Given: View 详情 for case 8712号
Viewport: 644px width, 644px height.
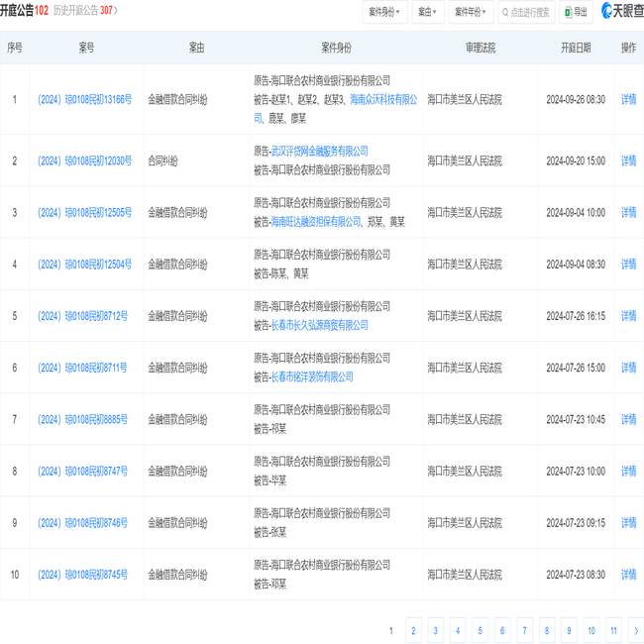Looking at the screenshot, I should [628, 316].
